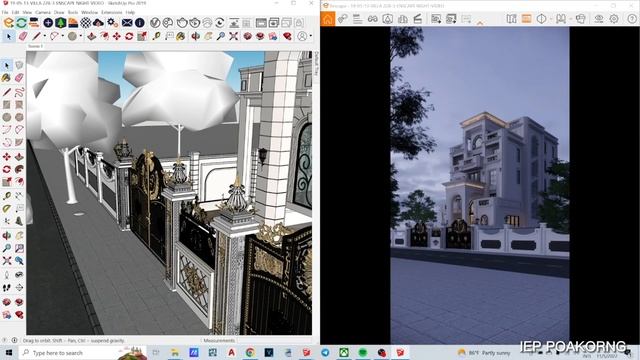Open the File menu in SketchUp
This screenshot has height=360, width=640.
[5, 13]
